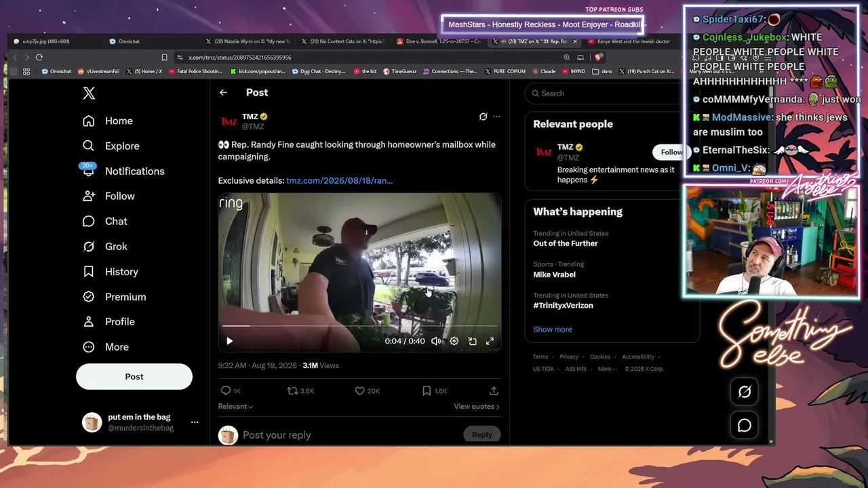Viewport: 868px width, 488px height.
Task: Open Chat from the sidebar
Action: pos(105,221)
